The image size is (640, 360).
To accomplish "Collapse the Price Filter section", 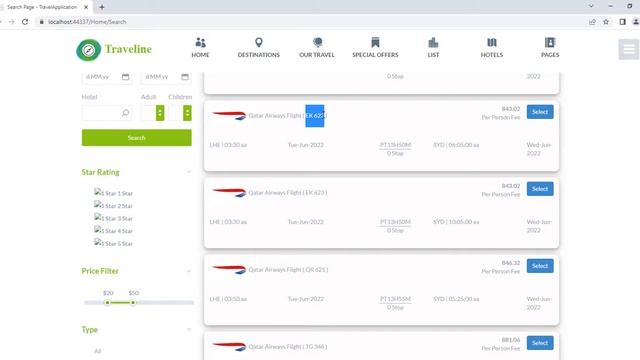I will pyautogui.click(x=189, y=271).
